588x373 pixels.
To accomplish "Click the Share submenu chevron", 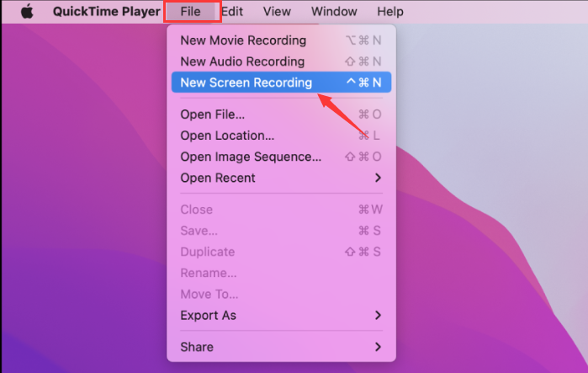I will click(378, 347).
